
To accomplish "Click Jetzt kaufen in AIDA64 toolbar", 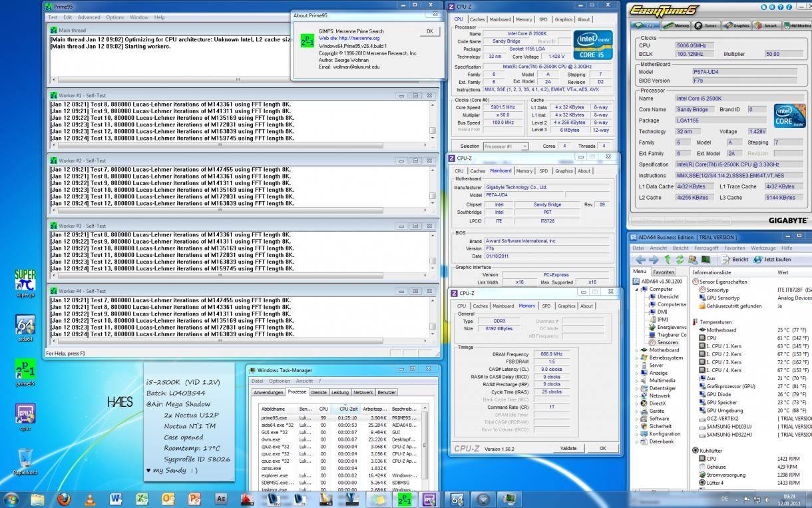I will pos(773,259).
